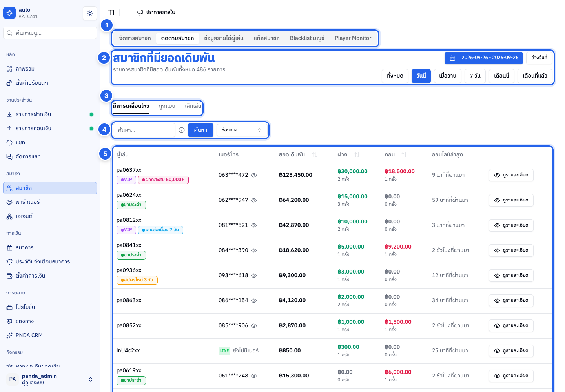Click the ค้นหาเมนู sidebar search field
The image size is (565, 392).
[50, 33]
